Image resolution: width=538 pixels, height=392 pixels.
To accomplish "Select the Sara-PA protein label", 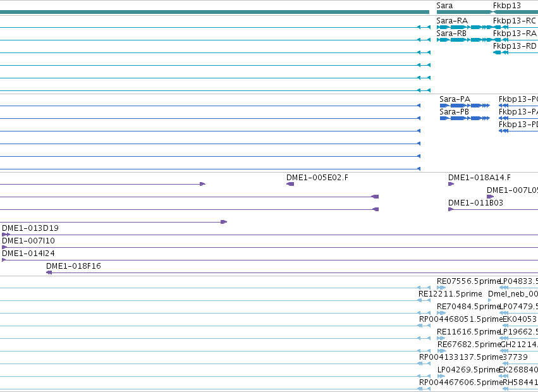I will pyautogui.click(x=455, y=99).
